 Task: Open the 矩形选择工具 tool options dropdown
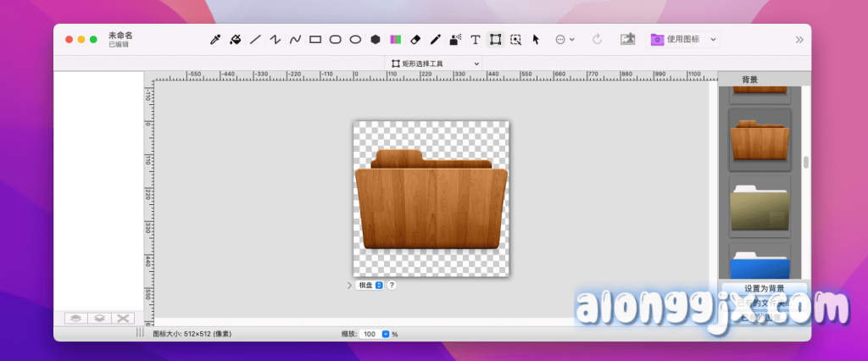[x=435, y=64]
